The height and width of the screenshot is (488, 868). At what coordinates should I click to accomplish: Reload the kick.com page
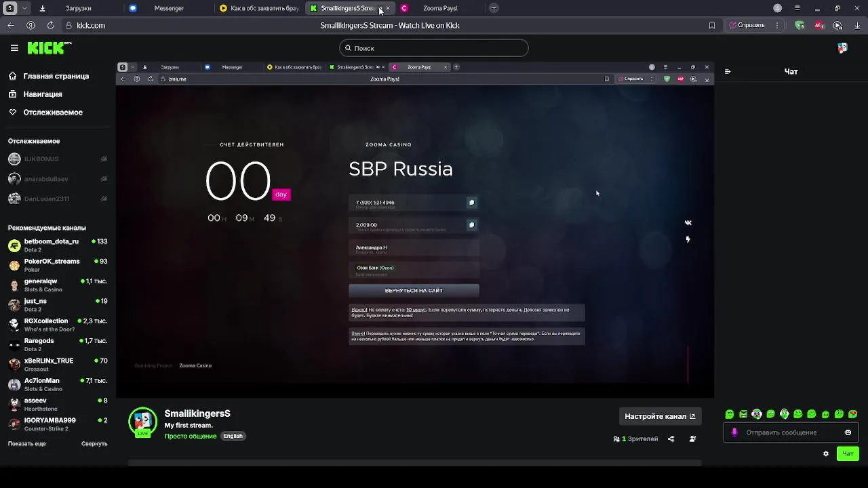(50, 25)
